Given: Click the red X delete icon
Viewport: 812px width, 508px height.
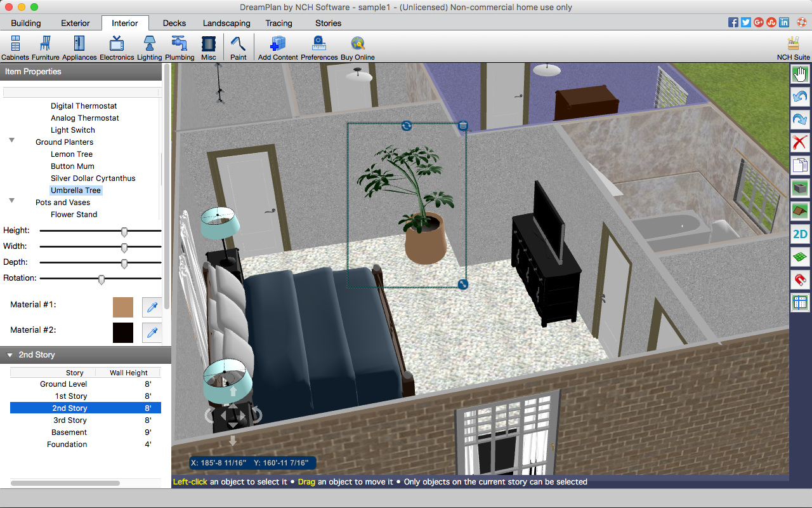Looking at the screenshot, I should pos(800,142).
